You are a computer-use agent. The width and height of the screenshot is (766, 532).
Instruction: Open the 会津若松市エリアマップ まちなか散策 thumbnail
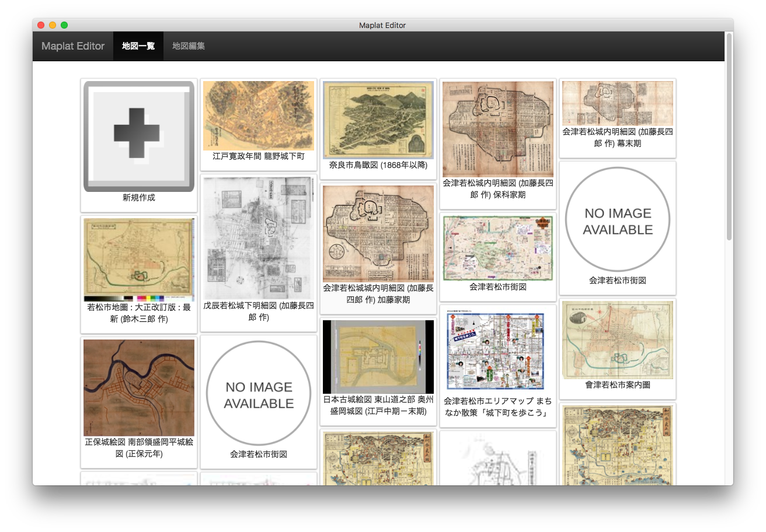pos(498,351)
